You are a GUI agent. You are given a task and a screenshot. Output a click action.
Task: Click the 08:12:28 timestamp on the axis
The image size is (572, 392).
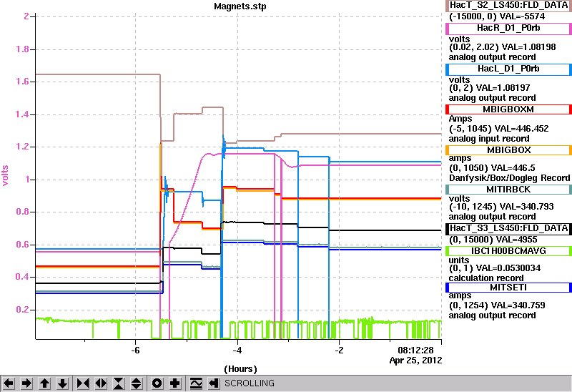click(415, 351)
